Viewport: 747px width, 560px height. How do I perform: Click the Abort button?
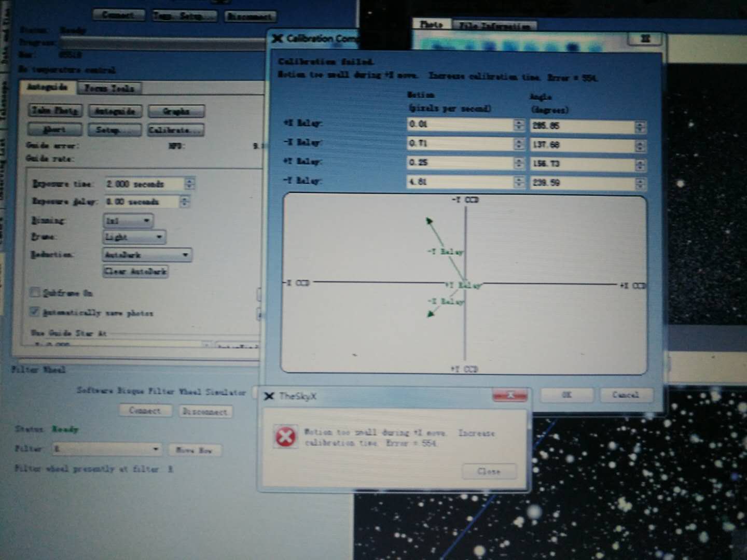coord(55,129)
